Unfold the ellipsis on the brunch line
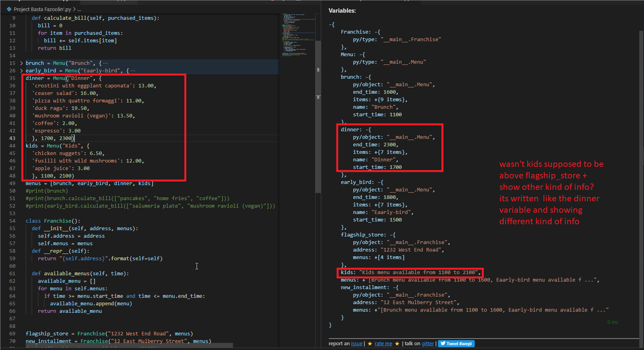This screenshot has height=350, width=644. [x=105, y=63]
